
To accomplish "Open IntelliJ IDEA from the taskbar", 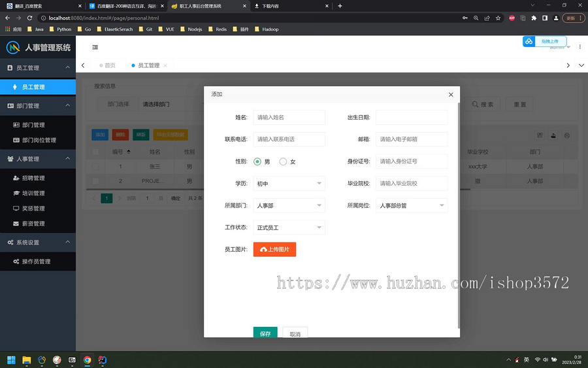I will 103,360.
